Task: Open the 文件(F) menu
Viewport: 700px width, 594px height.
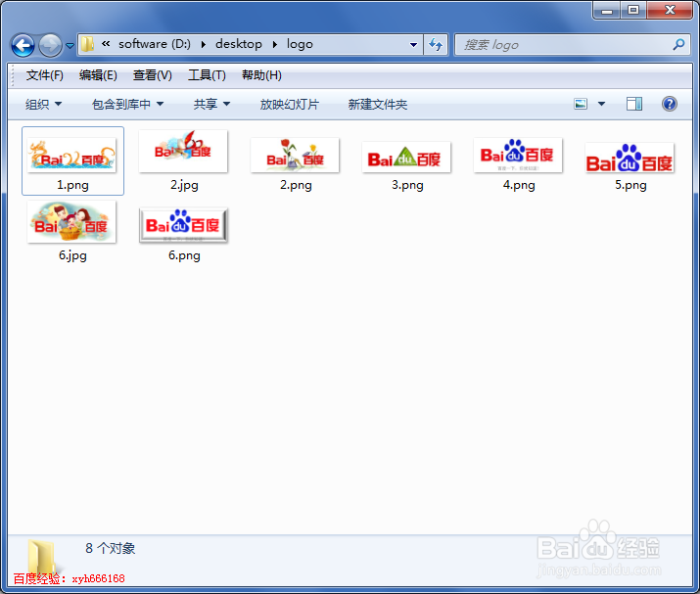Action: [45, 75]
